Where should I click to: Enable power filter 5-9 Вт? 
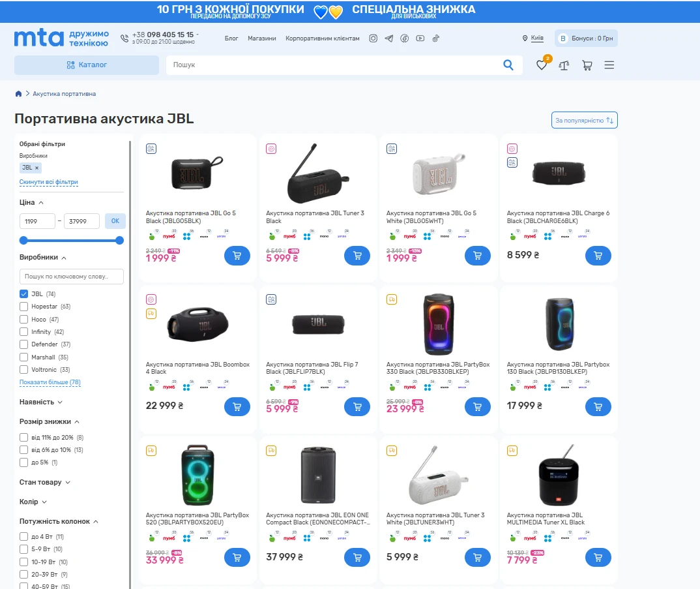point(23,549)
